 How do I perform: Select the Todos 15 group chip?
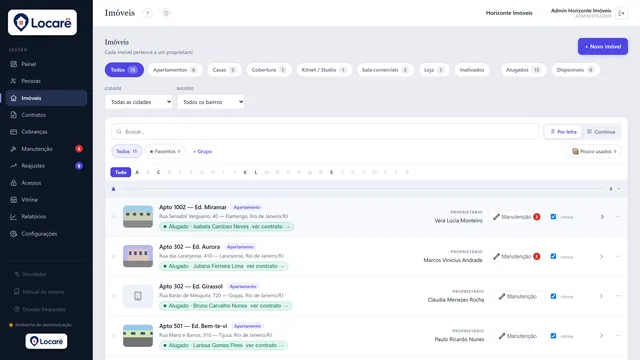point(127,151)
